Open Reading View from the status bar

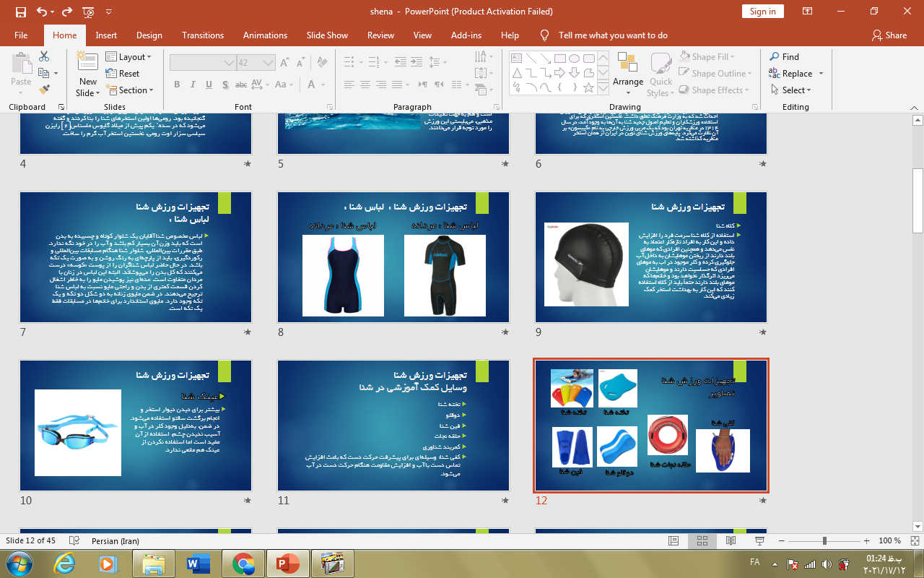coord(731,540)
